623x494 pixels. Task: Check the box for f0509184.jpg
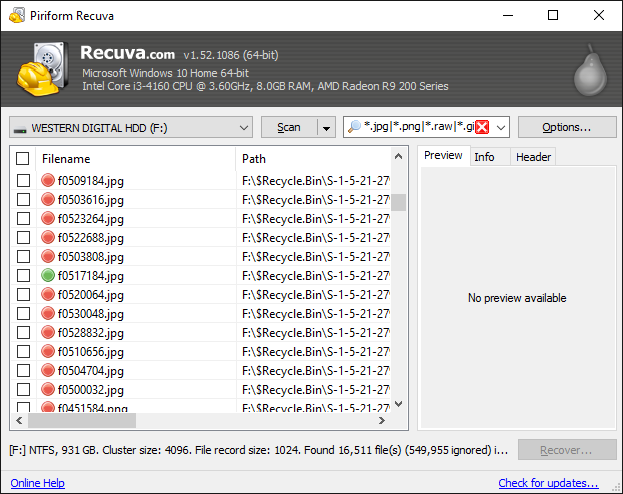pos(23,180)
